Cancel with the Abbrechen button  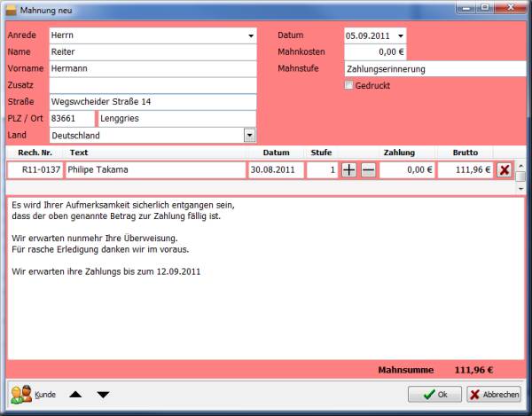pyautogui.click(x=494, y=395)
